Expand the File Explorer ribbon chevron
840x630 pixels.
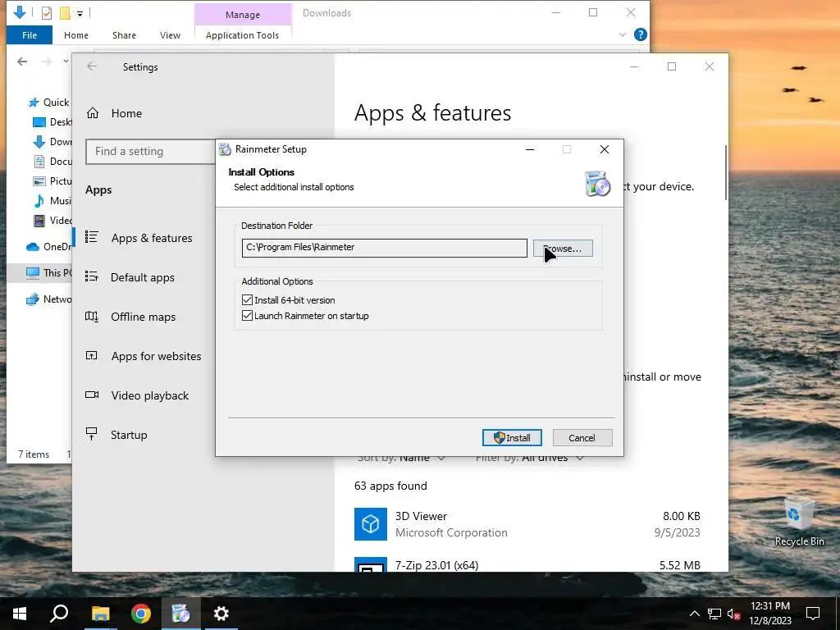623,34
